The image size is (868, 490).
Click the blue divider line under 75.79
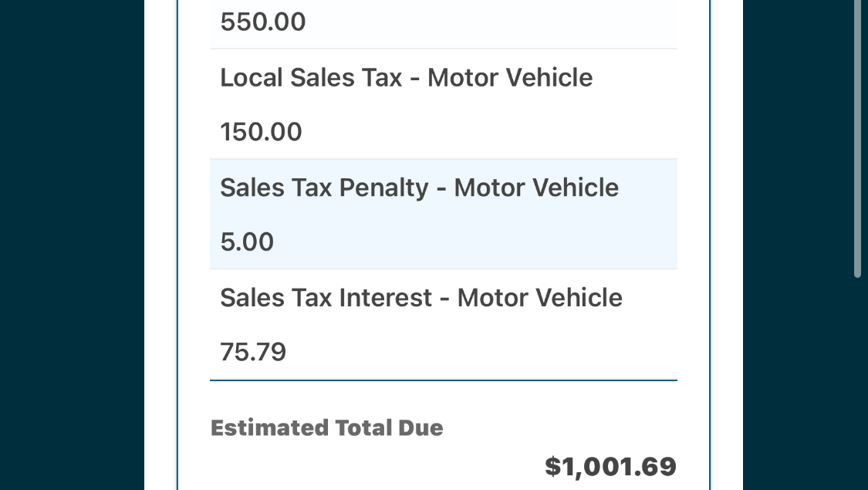(444, 380)
